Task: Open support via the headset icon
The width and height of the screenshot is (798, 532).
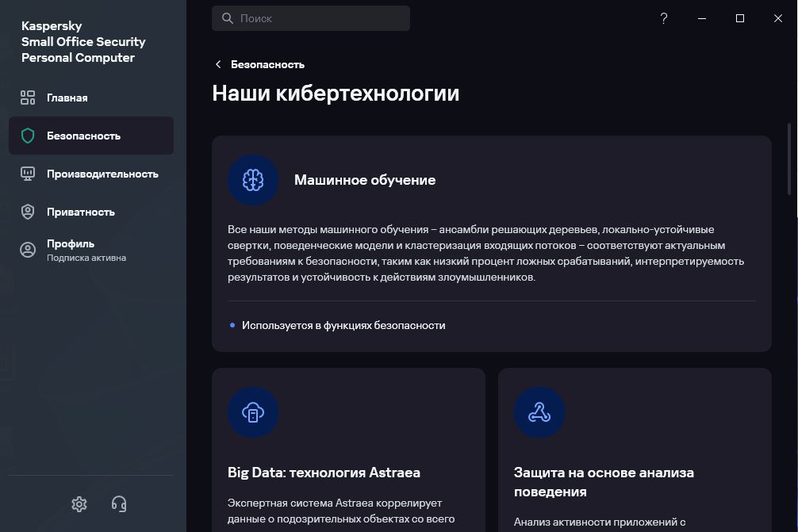Action: click(118, 504)
